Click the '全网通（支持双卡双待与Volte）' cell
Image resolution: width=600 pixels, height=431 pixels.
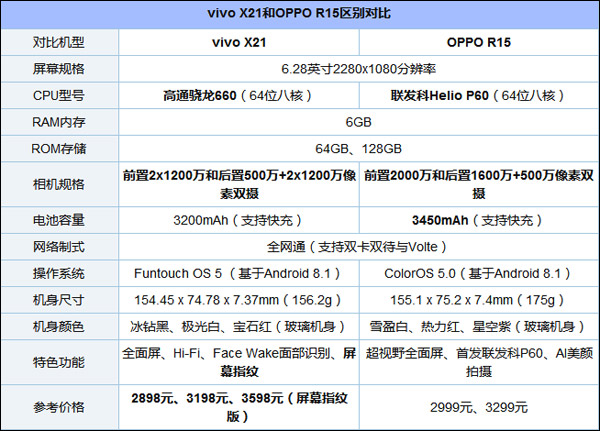[359, 247]
